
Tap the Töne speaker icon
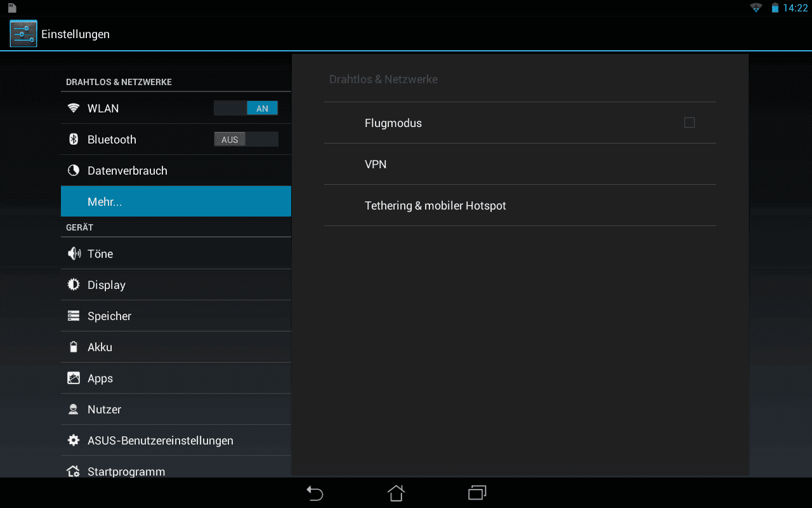(74, 253)
